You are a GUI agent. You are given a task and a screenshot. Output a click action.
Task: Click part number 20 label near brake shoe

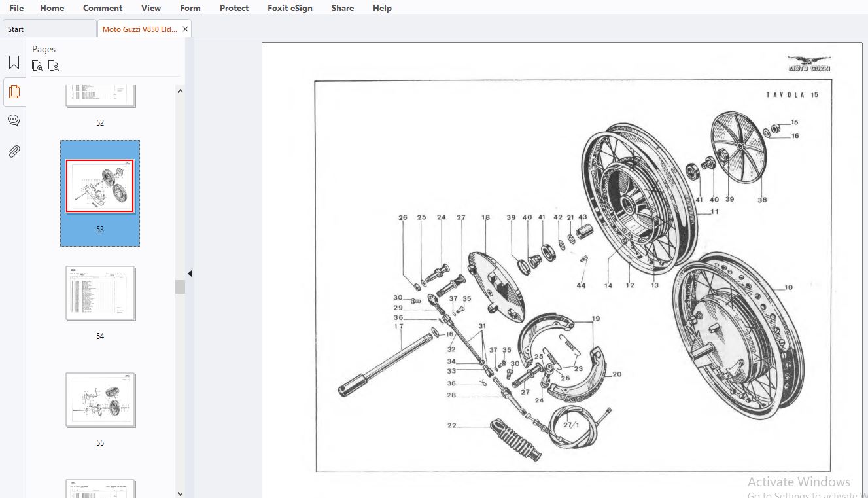click(617, 374)
